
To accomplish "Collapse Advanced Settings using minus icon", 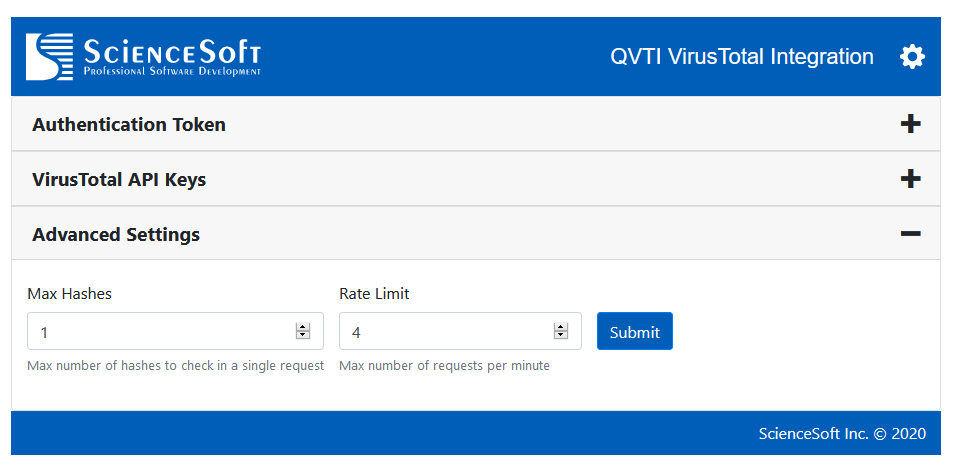I will 910,234.
